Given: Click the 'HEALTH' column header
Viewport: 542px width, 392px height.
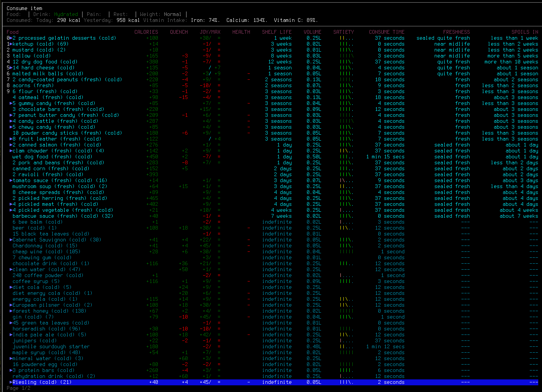Looking at the screenshot, I should pyautogui.click(x=241, y=32).
